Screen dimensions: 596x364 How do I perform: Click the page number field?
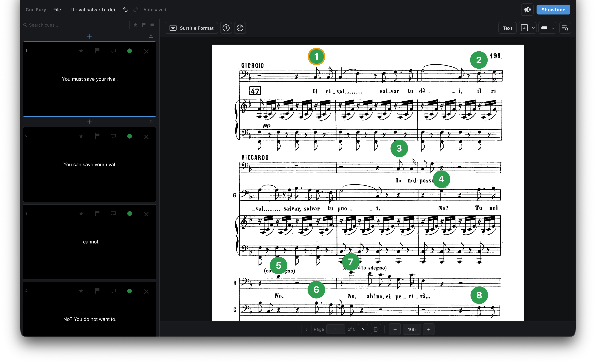coord(335,329)
